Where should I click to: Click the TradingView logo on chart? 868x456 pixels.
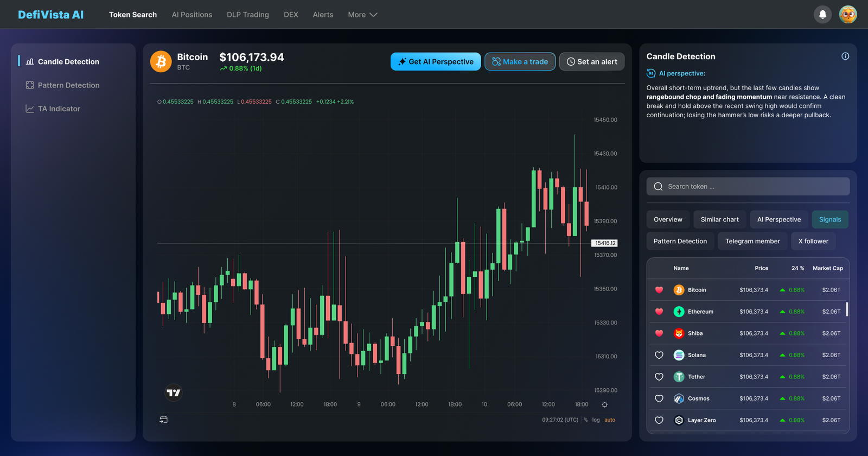tap(174, 392)
